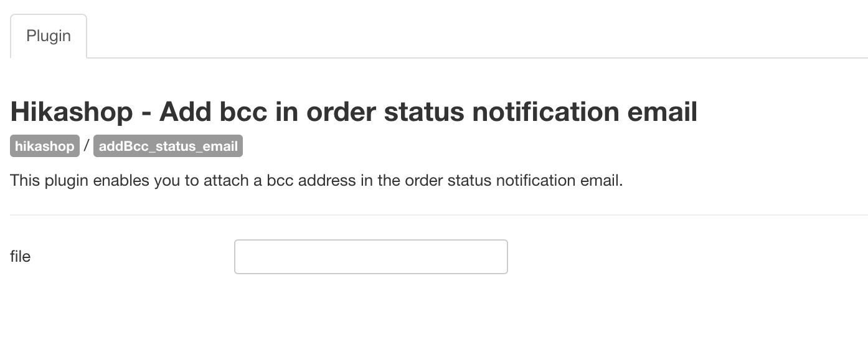Screen dimensions: 868x359
Task: Click the slash separator between the badges
Action: [87, 146]
